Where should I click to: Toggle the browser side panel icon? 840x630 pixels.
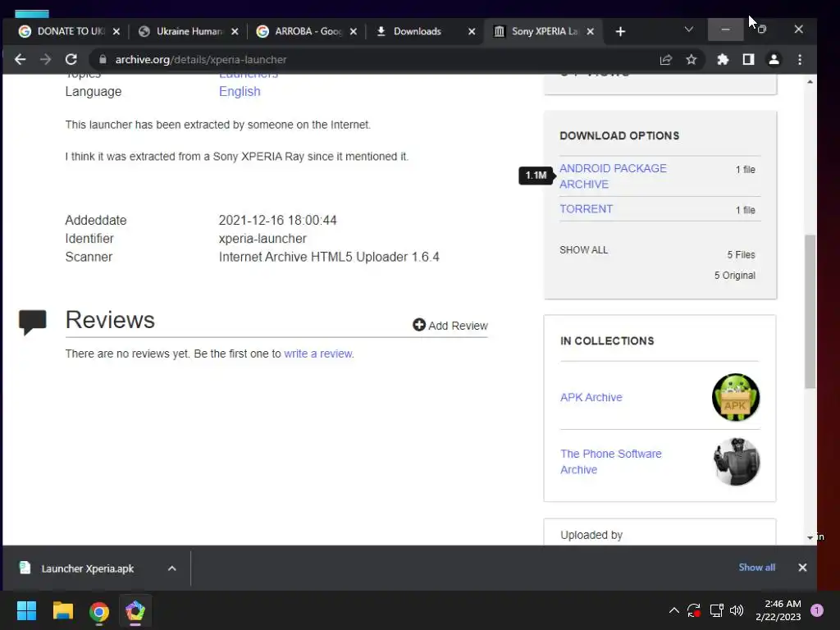[x=748, y=59]
